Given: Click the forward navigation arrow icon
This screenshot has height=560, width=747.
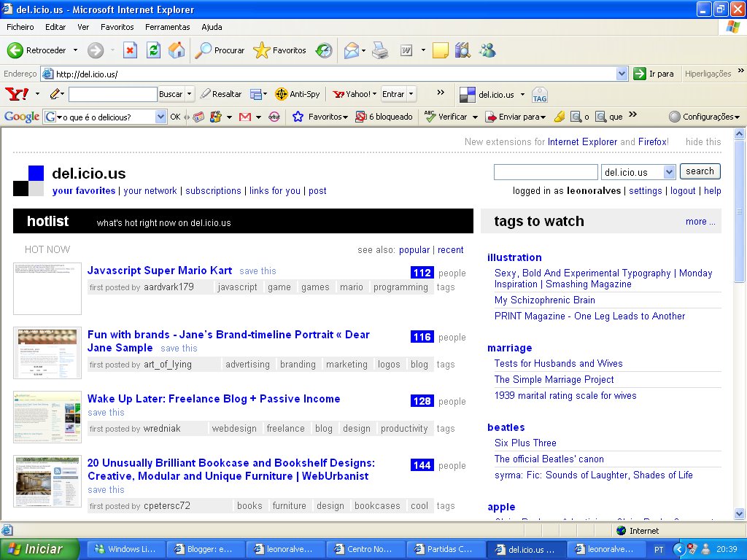Looking at the screenshot, I should 96,50.
